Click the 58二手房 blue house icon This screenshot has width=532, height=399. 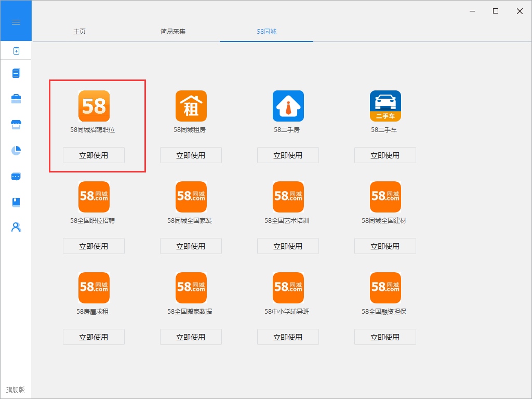[x=288, y=106]
